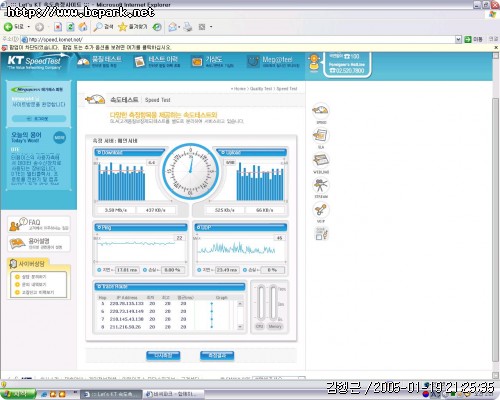
Task: Click the Refresh page icon
Action: pos(70,27)
